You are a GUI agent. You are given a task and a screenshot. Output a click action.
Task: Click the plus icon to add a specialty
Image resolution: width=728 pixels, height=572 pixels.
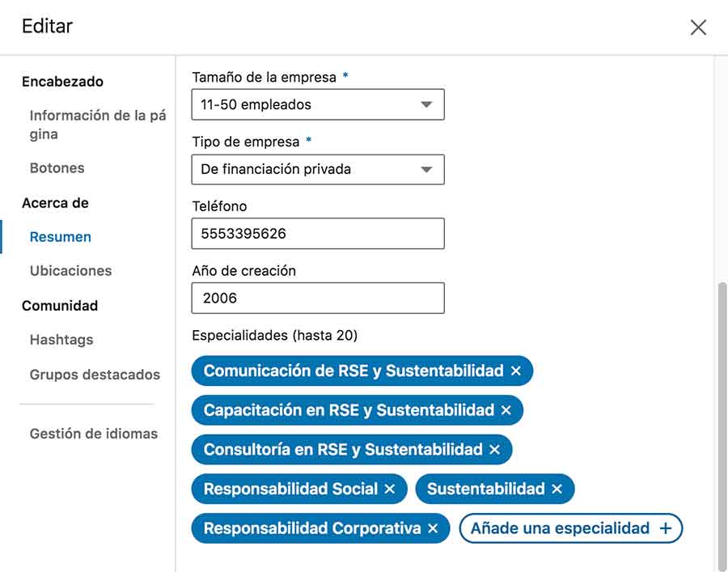click(665, 528)
